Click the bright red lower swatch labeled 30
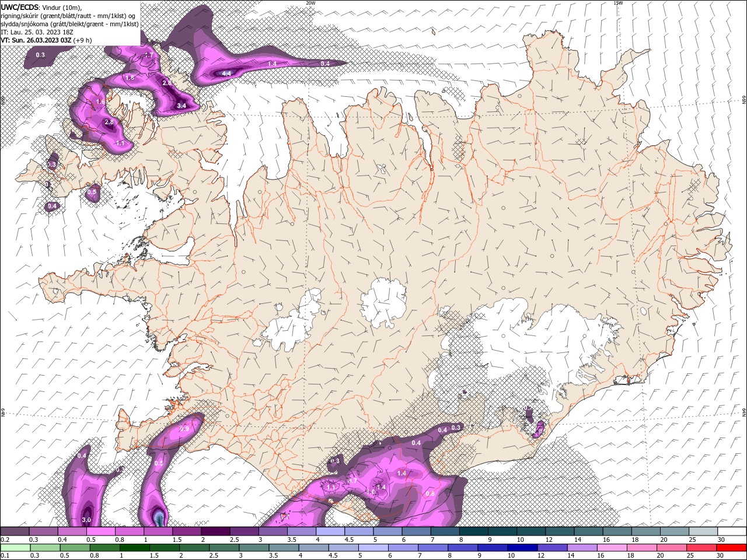The width and height of the screenshot is (747, 560). tap(731, 548)
